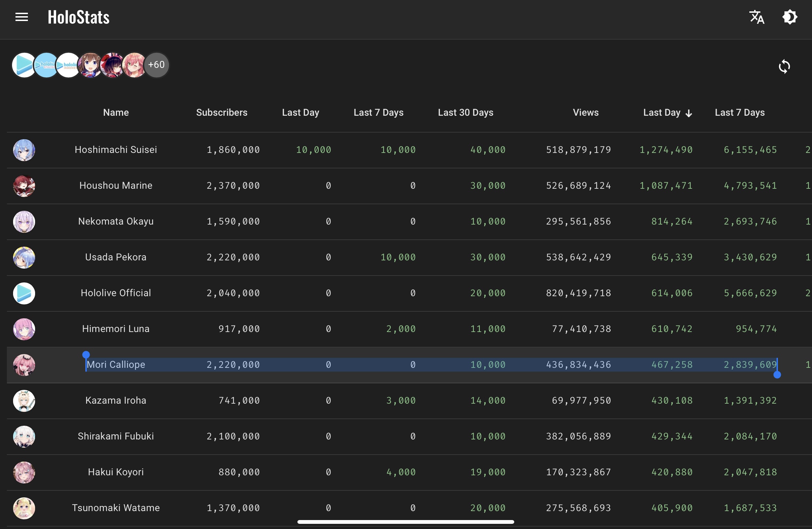Click the Hololive Official row avatar

tap(24, 293)
